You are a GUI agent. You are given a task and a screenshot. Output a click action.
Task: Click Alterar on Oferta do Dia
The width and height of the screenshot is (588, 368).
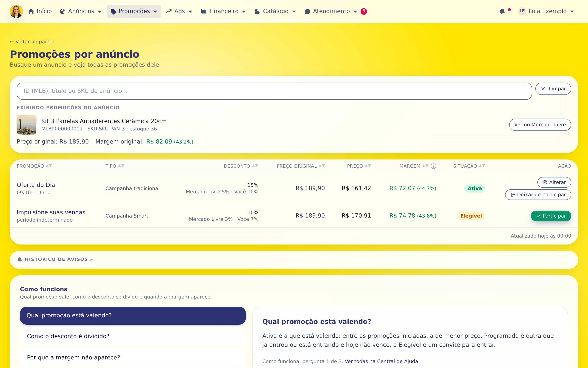[x=554, y=182]
